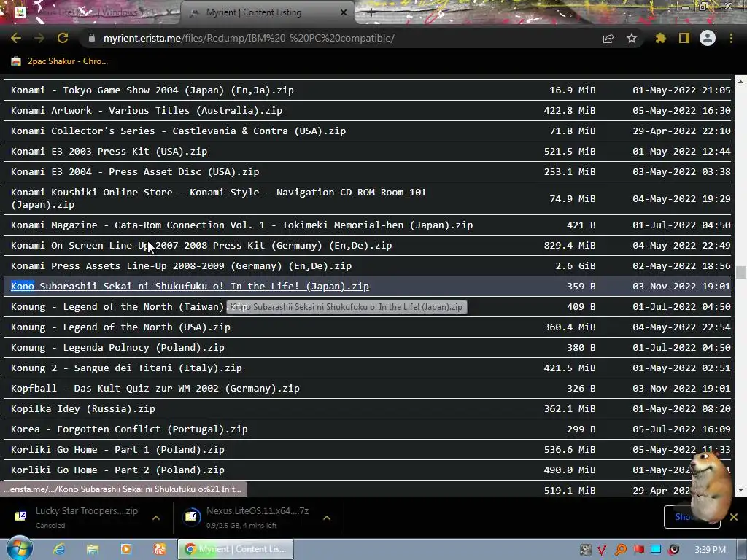This screenshot has width=747, height=560.
Task: Share this page via share icon
Action: pyautogui.click(x=608, y=39)
